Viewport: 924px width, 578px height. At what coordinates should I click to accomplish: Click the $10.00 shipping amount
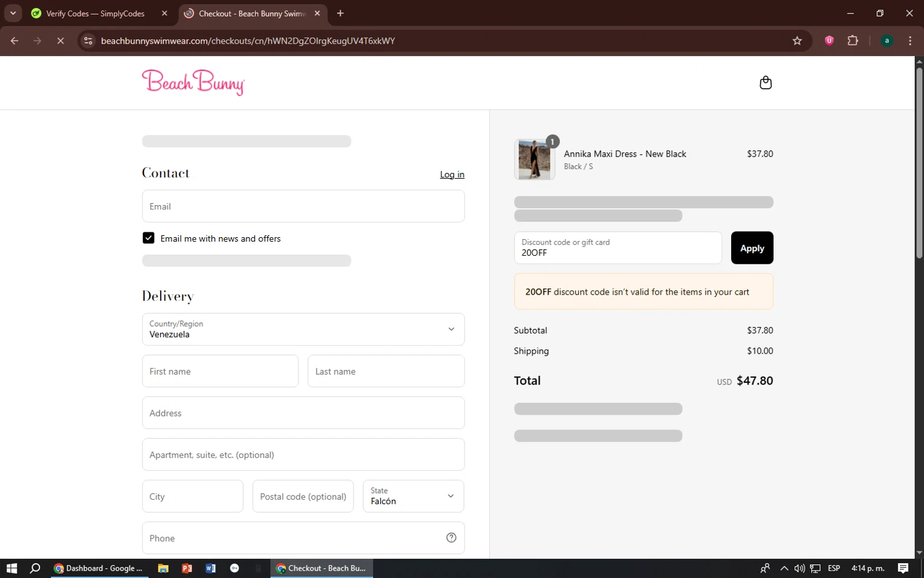pyautogui.click(x=760, y=351)
